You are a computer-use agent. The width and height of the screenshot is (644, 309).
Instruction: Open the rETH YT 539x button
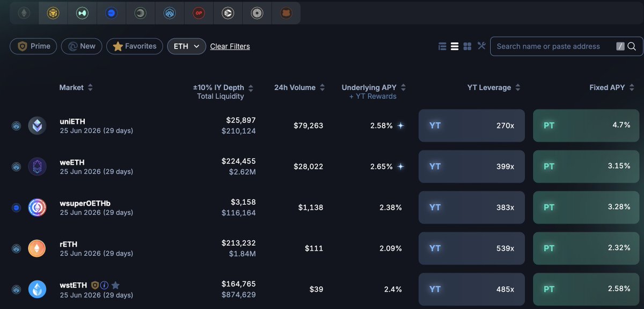pyautogui.click(x=472, y=248)
